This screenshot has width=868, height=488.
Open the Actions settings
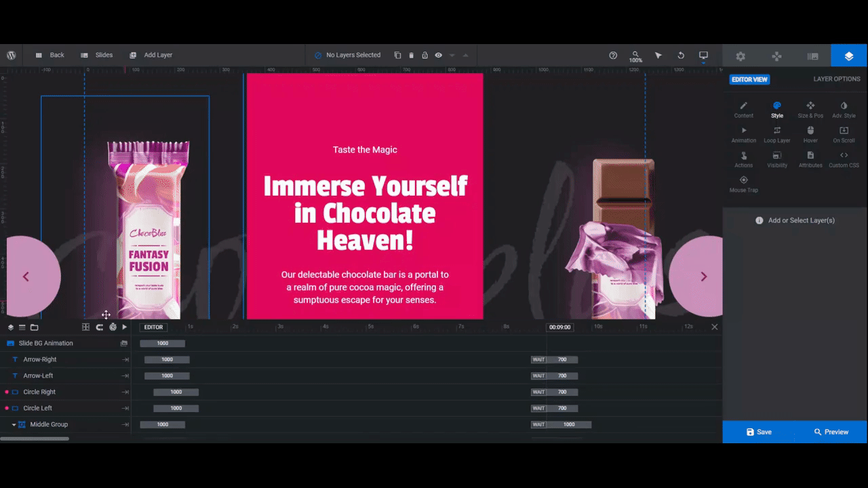[743, 160]
